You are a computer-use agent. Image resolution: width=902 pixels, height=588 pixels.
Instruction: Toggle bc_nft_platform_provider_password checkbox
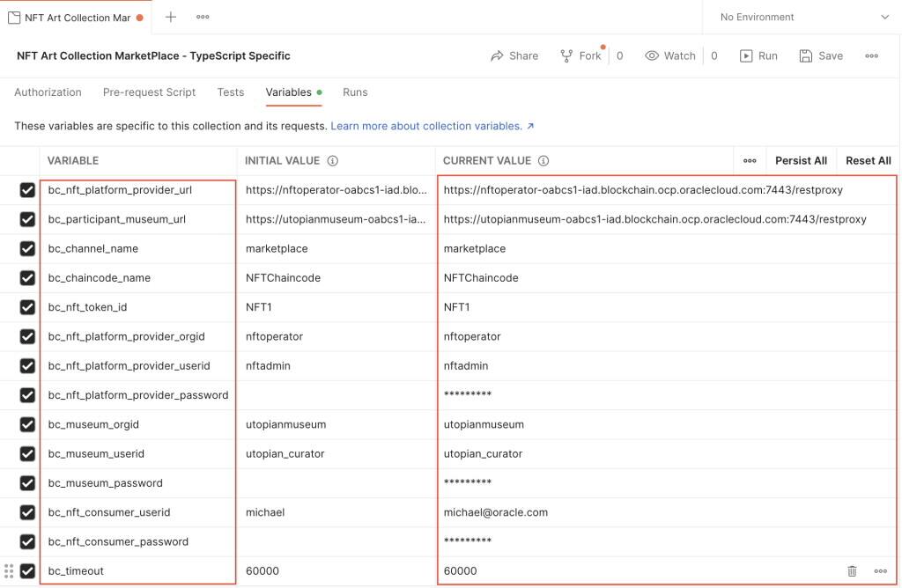pos(27,395)
